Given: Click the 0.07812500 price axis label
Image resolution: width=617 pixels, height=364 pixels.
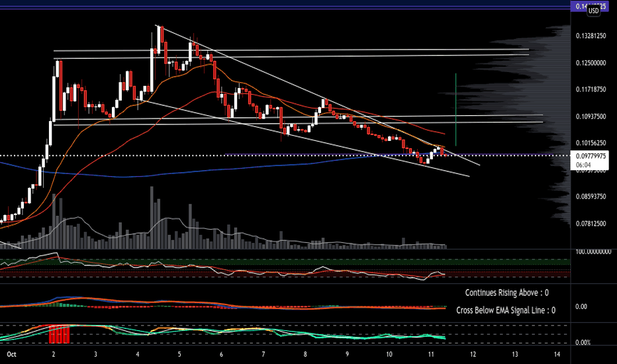Looking at the screenshot, I should [591, 224].
